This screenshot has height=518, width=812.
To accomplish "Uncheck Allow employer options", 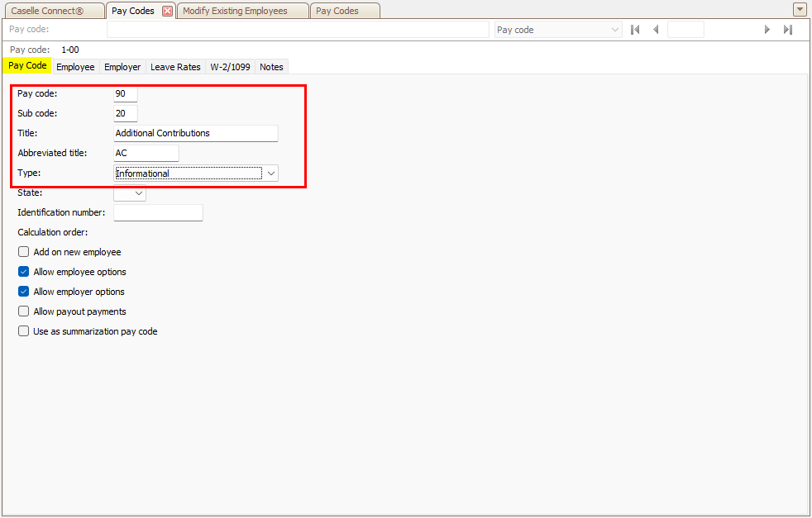I will click(x=24, y=292).
